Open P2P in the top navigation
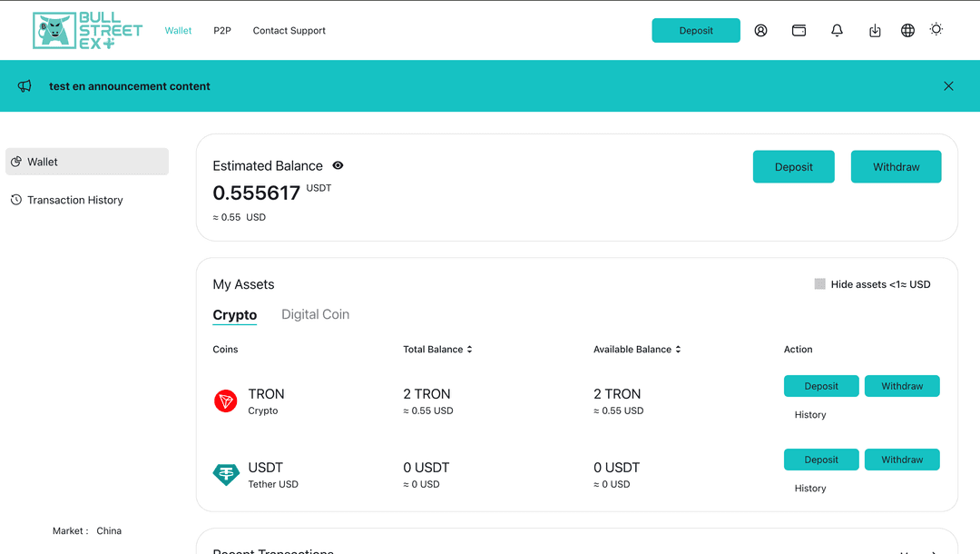 click(222, 31)
